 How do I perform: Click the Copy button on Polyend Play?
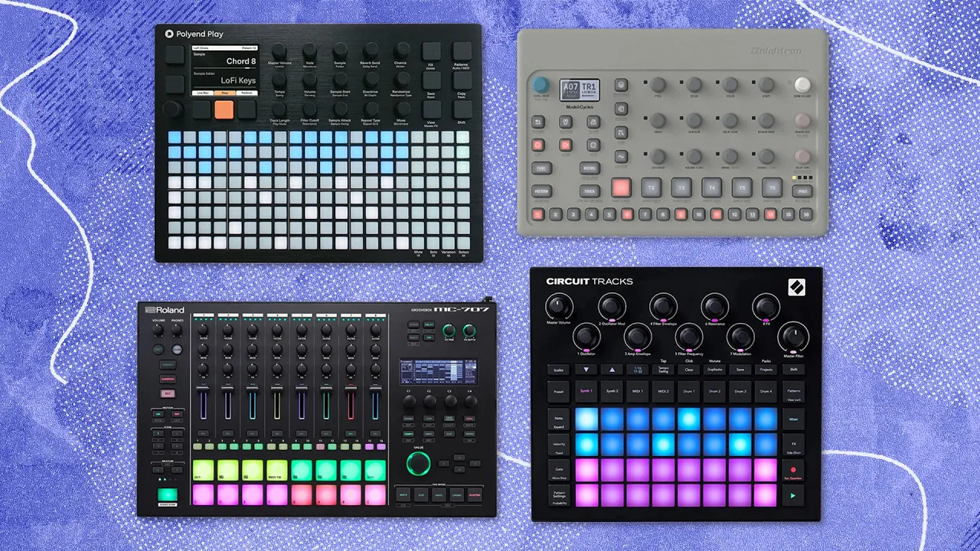click(x=462, y=80)
